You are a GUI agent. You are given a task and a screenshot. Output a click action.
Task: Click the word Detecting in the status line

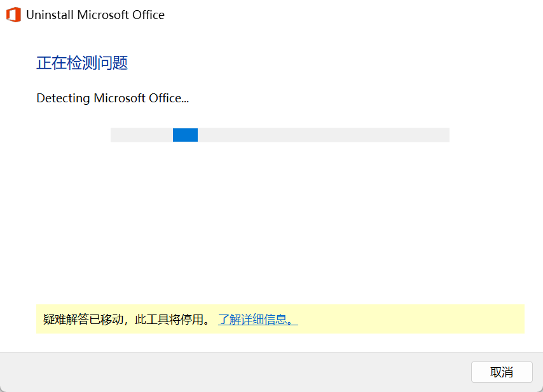point(63,98)
